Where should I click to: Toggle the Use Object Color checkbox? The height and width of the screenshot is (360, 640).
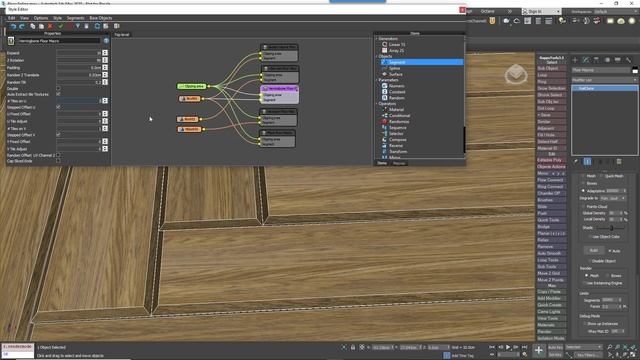(590, 236)
